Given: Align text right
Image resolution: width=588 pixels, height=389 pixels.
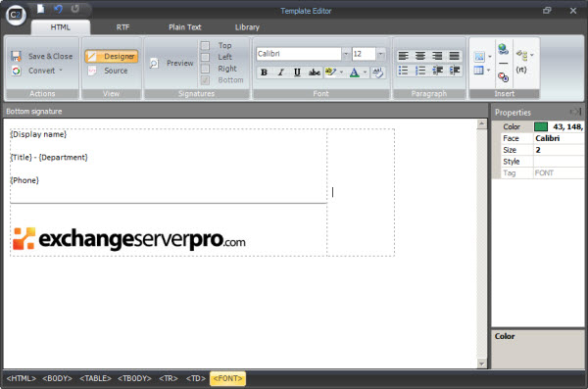Looking at the screenshot, I should click(x=437, y=56).
